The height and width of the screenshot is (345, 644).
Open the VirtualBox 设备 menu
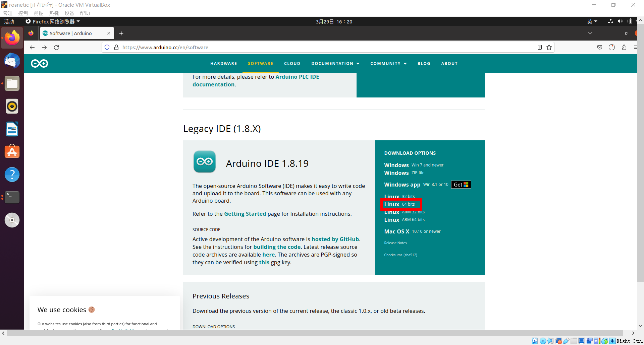click(x=69, y=13)
